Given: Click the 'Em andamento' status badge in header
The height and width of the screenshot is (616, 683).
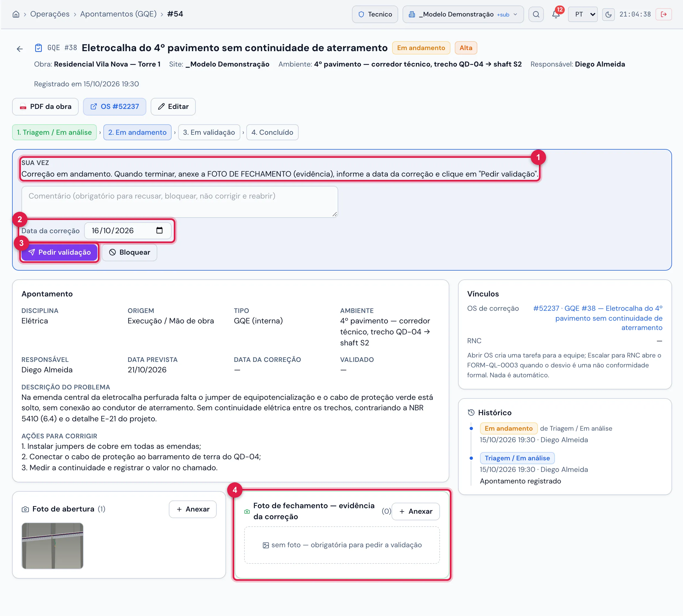Looking at the screenshot, I should click(421, 48).
